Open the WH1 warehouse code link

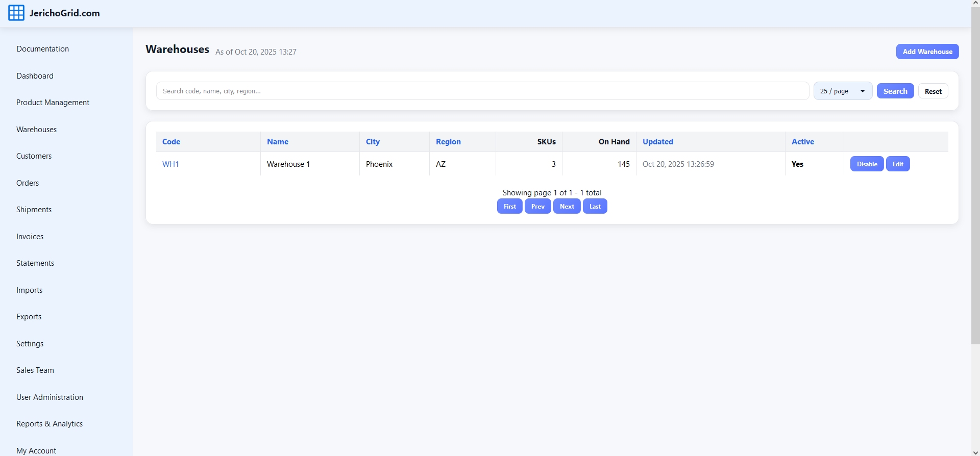(170, 164)
